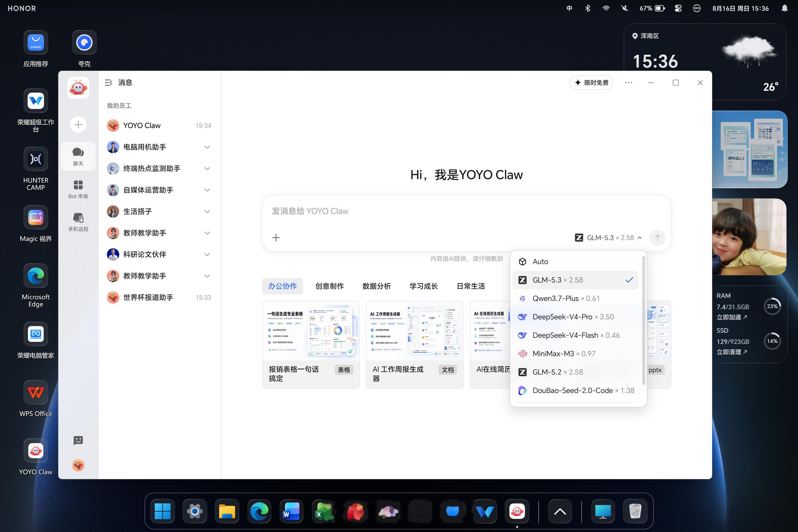Switch to the 日常生活 tab
This screenshot has width=798, height=532.
471,286
